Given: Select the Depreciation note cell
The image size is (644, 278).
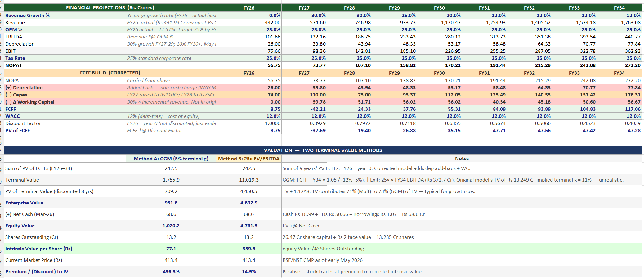Looking at the screenshot, I should (171, 44).
